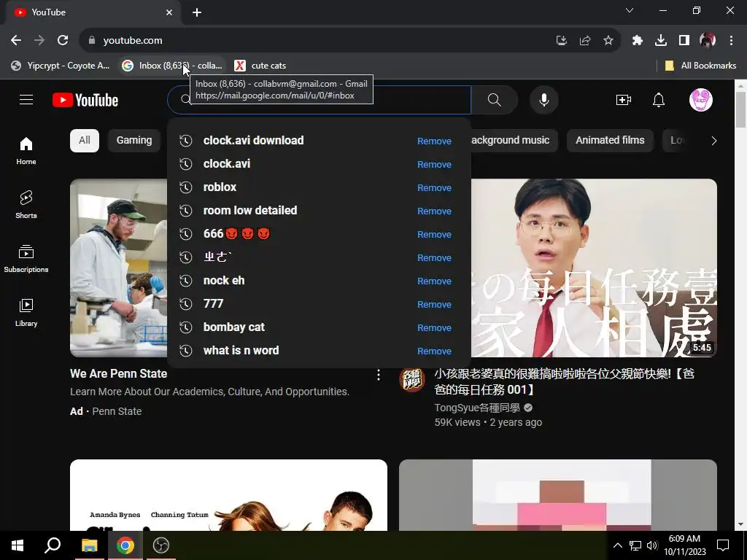Open the volume control in the tray
The image size is (747, 560).
click(x=652, y=545)
